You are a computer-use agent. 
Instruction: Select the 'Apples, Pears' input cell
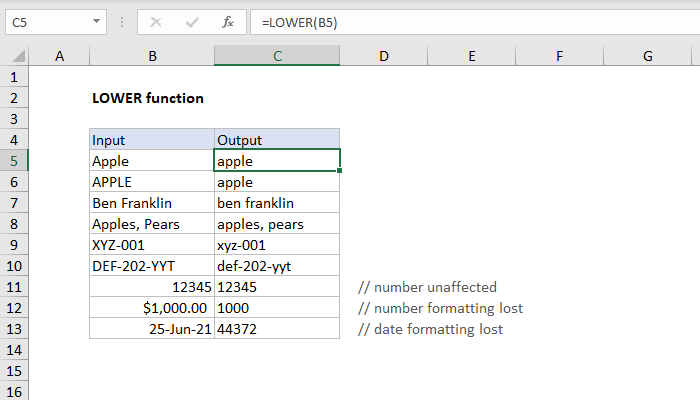pyautogui.click(x=152, y=224)
